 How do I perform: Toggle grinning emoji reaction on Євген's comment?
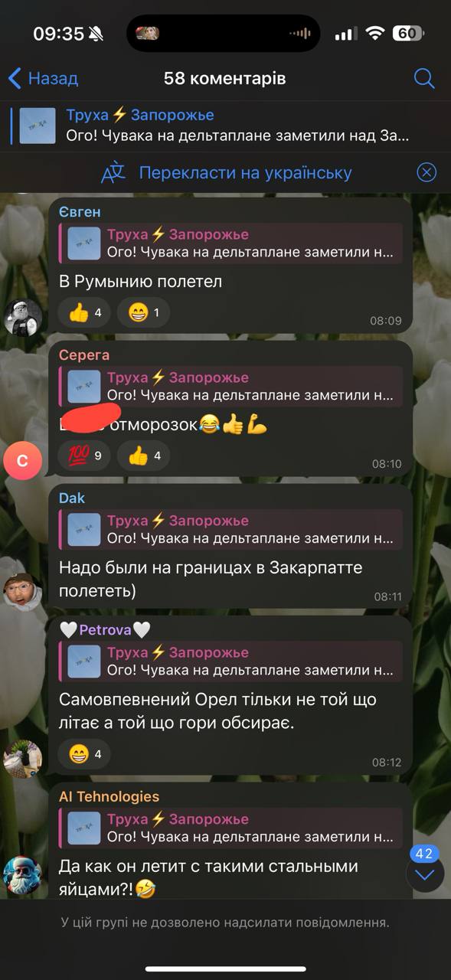pos(143,312)
